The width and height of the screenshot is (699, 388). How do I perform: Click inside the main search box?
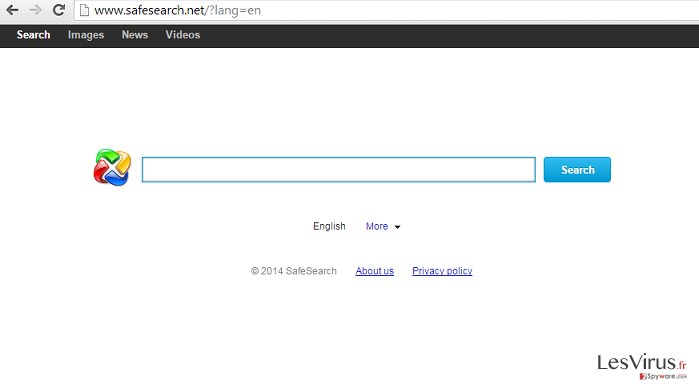339,169
